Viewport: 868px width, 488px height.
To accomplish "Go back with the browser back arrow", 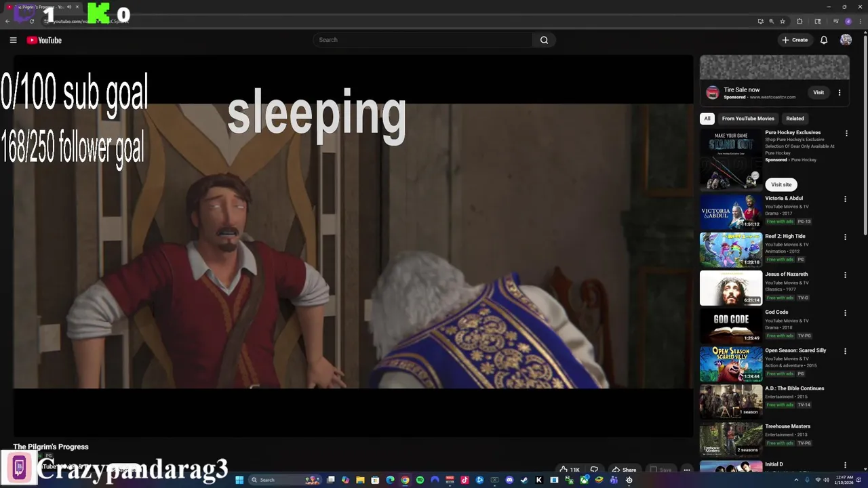I will pos(7,21).
